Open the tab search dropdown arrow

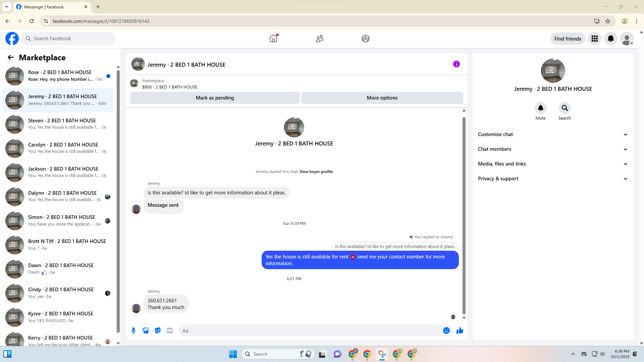(7, 7)
